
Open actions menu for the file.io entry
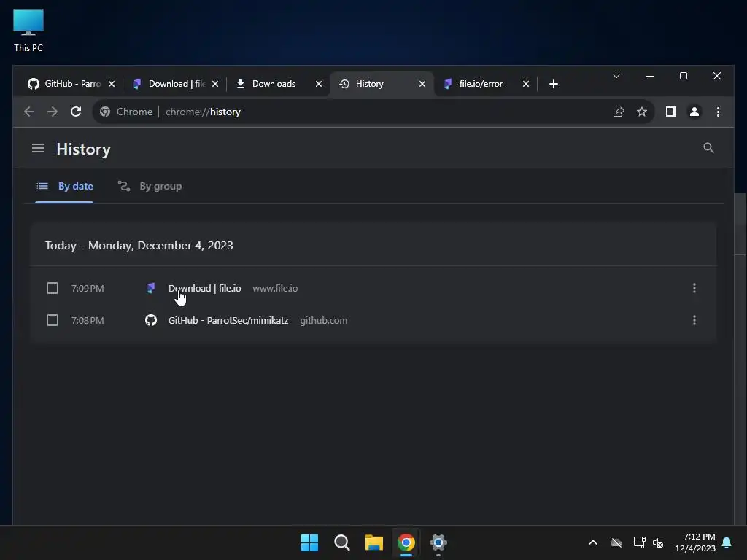point(694,288)
